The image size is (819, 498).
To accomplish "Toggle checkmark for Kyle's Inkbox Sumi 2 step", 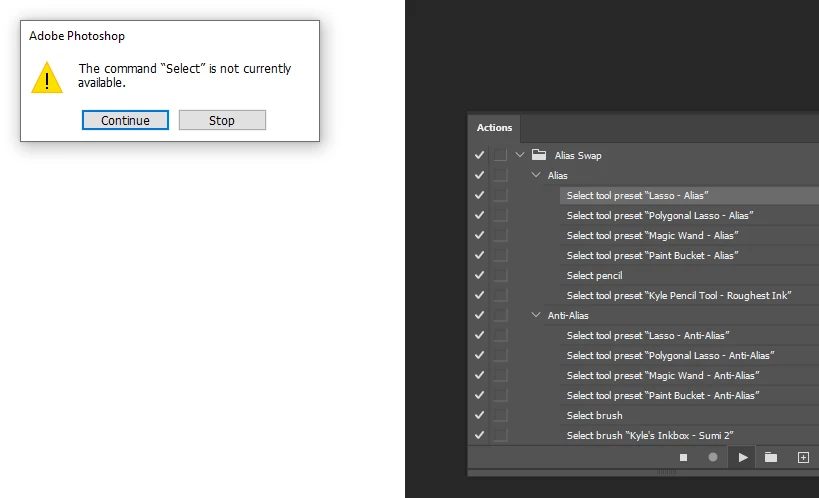I will point(479,435).
